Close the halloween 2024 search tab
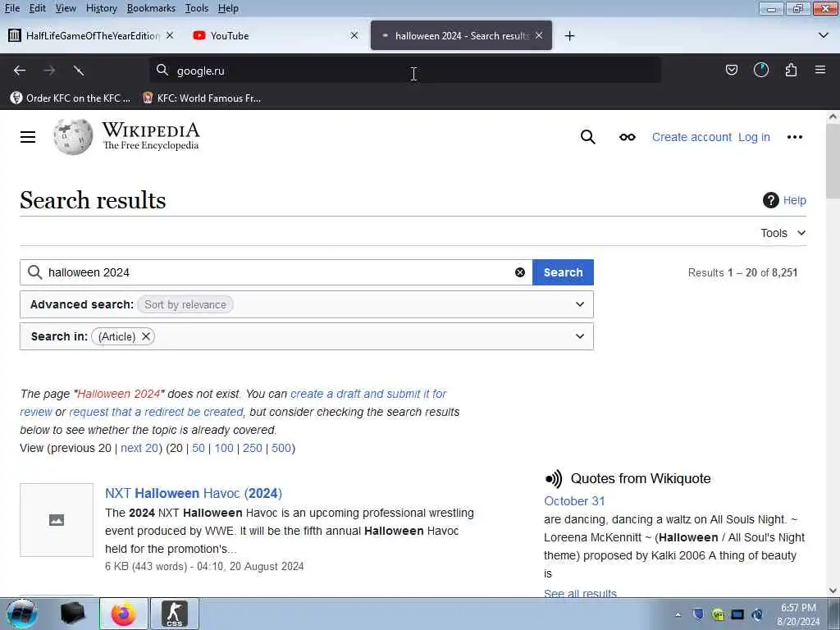Image resolution: width=840 pixels, height=630 pixels. [539, 35]
